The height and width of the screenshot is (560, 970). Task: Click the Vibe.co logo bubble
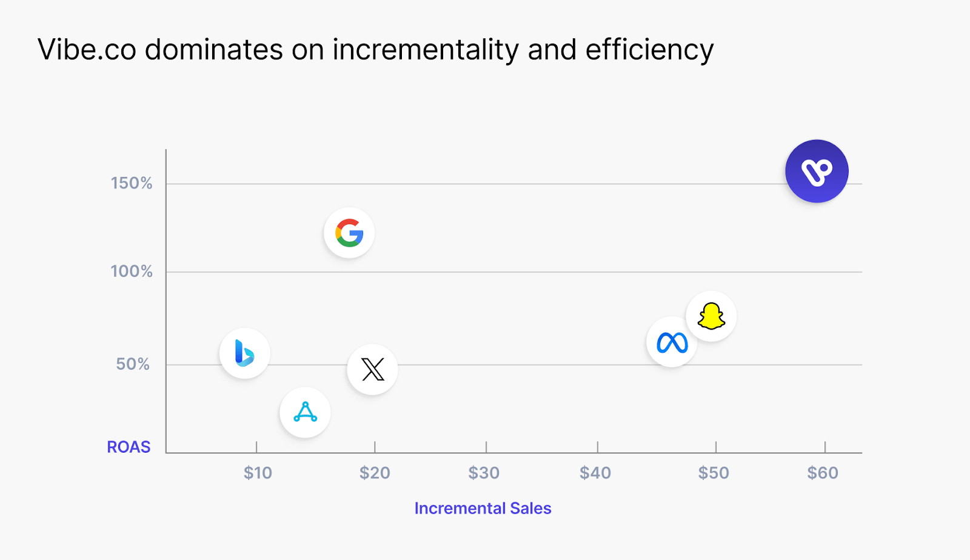click(x=817, y=172)
